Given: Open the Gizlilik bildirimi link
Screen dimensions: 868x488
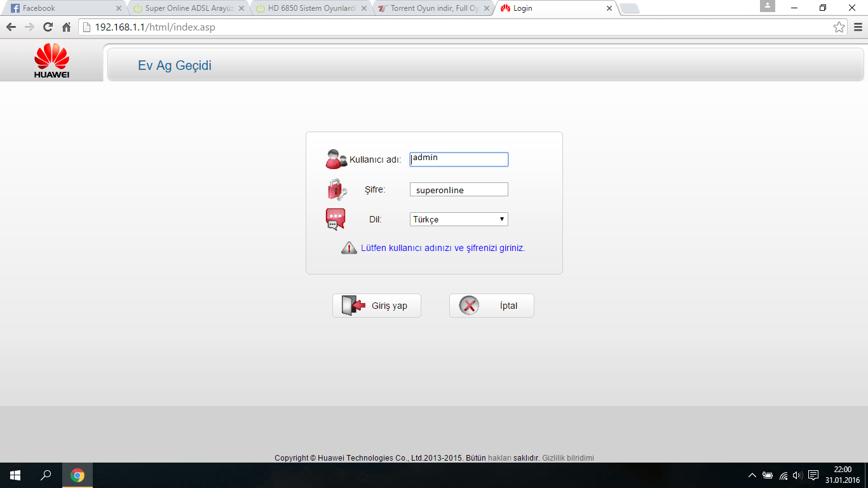Looking at the screenshot, I should tap(568, 457).
